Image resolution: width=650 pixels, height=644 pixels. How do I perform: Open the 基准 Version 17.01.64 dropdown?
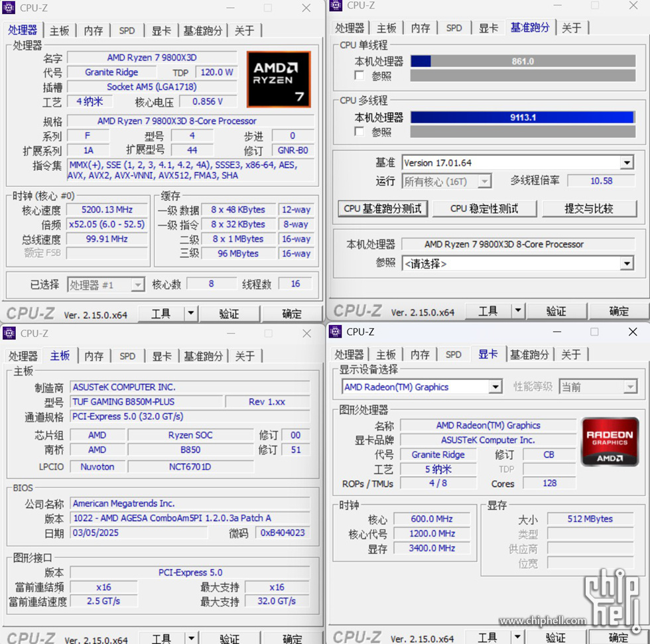[627, 162]
